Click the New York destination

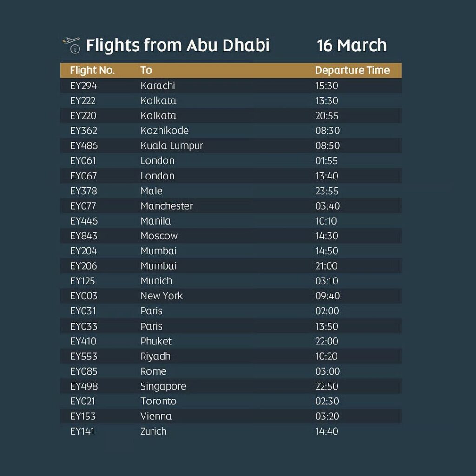click(161, 296)
